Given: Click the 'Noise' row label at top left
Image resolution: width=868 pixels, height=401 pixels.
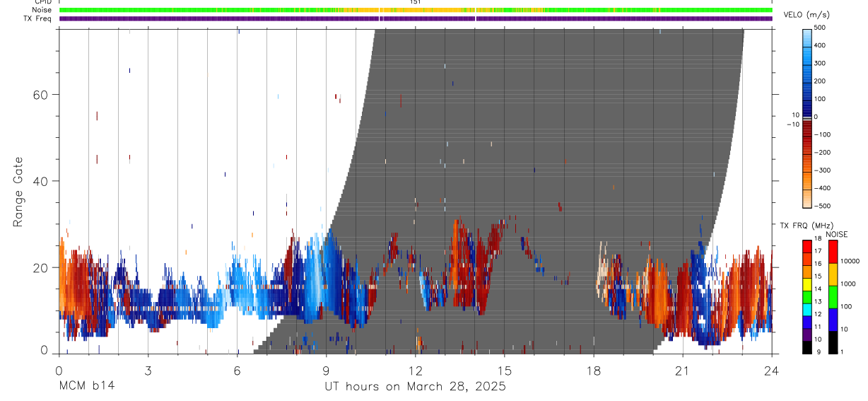Looking at the screenshot, I should point(42,10).
